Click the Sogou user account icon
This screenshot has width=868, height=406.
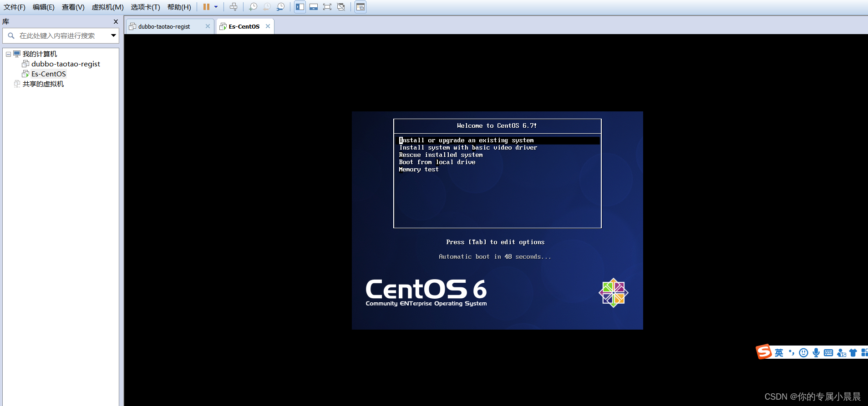click(x=841, y=353)
